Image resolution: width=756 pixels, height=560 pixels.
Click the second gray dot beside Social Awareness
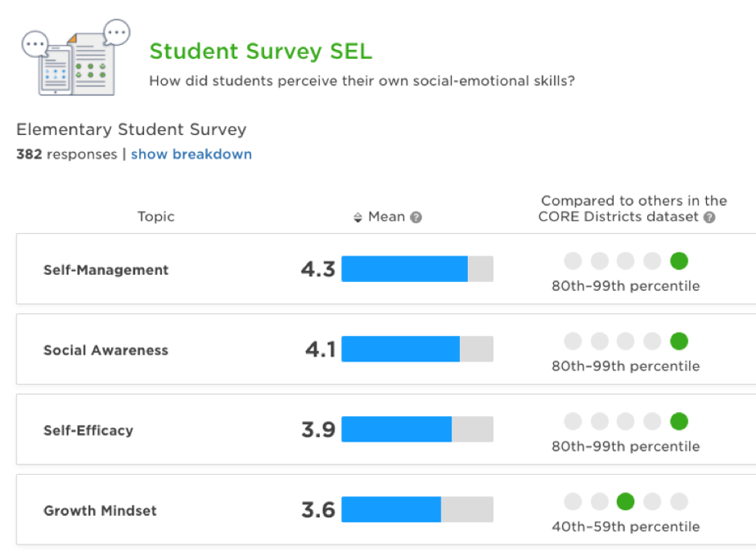pos(599,341)
